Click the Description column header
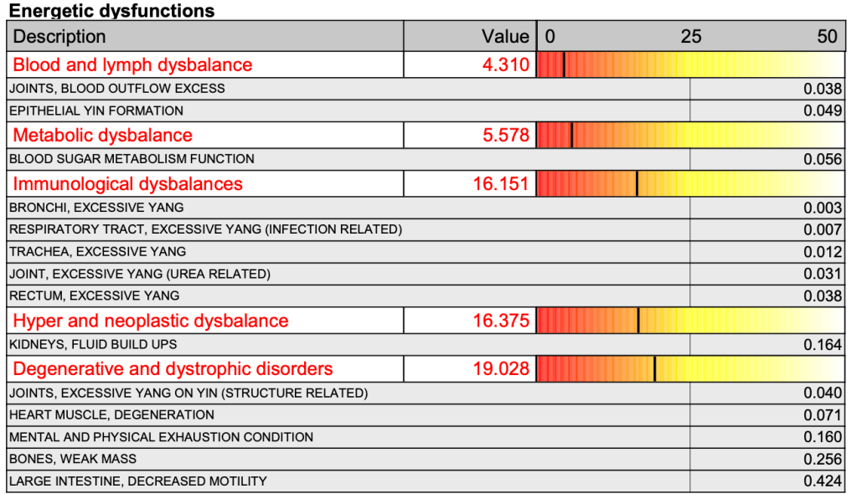Viewport: 857px width, 504px height. (59, 36)
